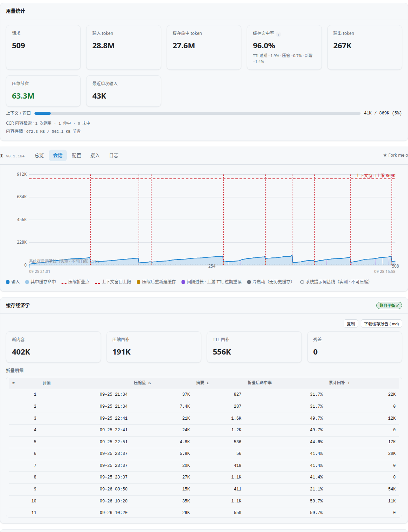Open the 总览 tab
This screenshot has height=532, width=408.
[39, 155]
